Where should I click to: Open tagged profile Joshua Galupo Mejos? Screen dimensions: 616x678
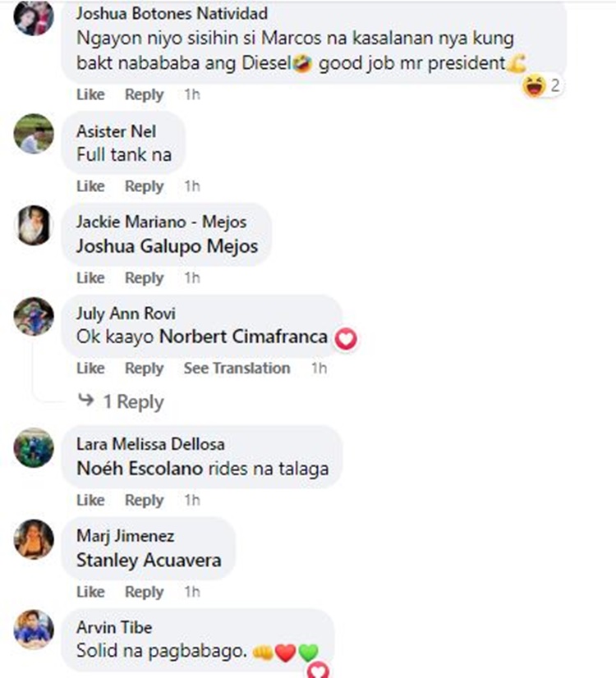[x=167, y=246]
